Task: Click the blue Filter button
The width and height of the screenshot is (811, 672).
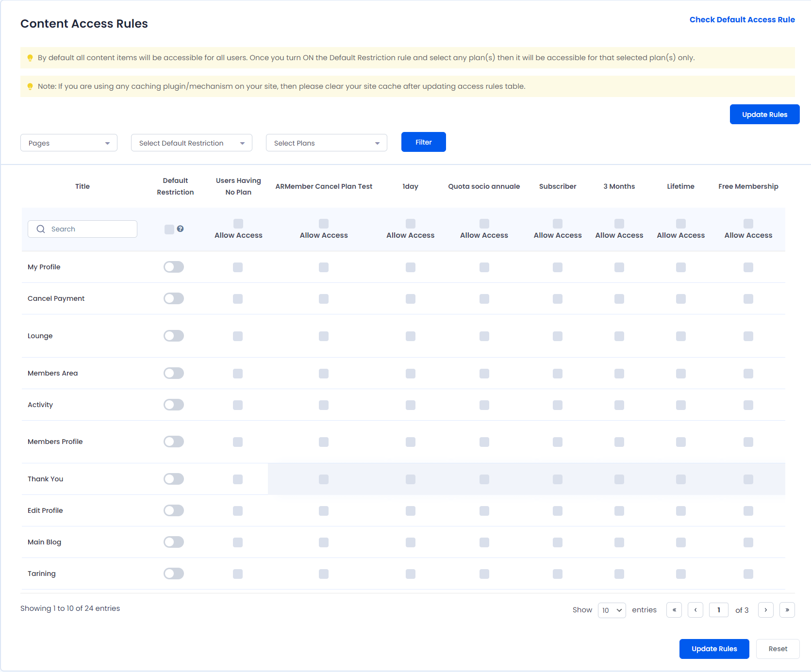Action: (x=424, y=142)
